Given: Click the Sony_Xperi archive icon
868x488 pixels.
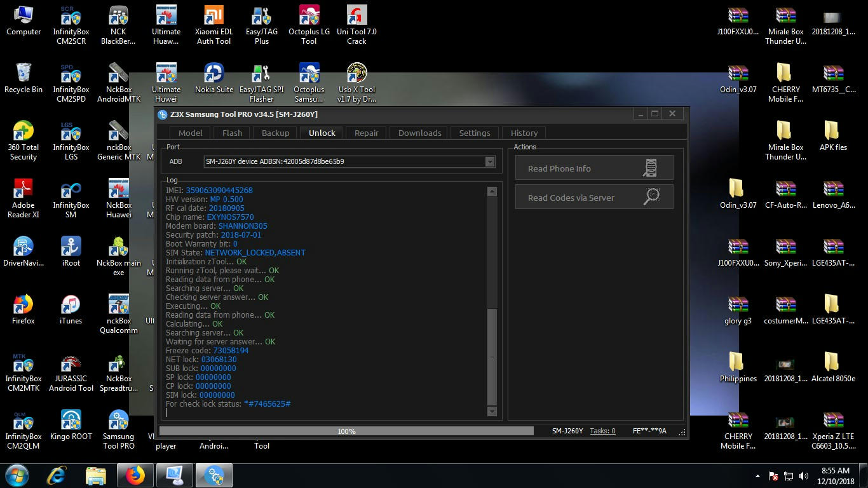Looking at the screenshot, I should pyautogui.click(x=785, y=252).
